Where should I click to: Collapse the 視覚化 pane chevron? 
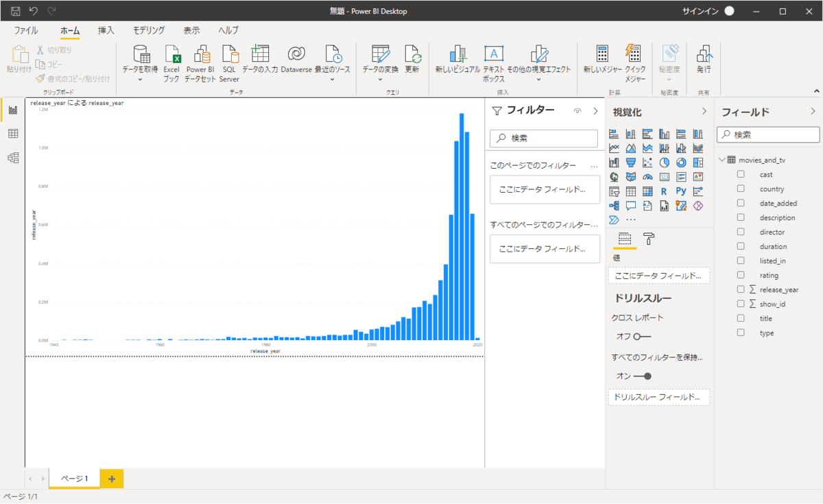click(704, 111)
